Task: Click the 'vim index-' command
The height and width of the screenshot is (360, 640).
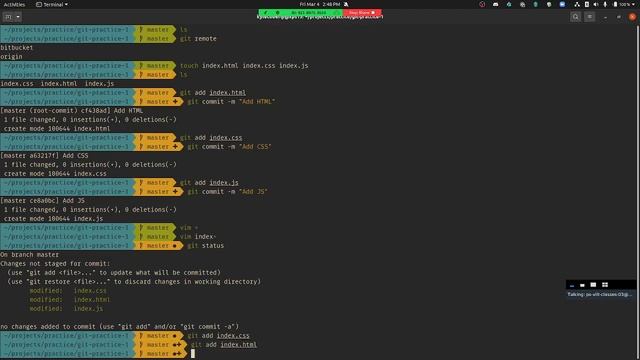Action: [198, 236]
